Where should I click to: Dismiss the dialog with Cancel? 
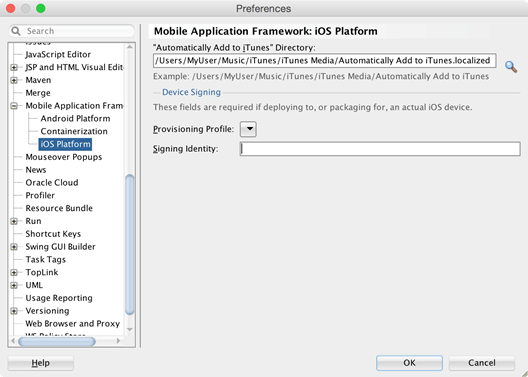pyautogui.click(x=482, y=363)
